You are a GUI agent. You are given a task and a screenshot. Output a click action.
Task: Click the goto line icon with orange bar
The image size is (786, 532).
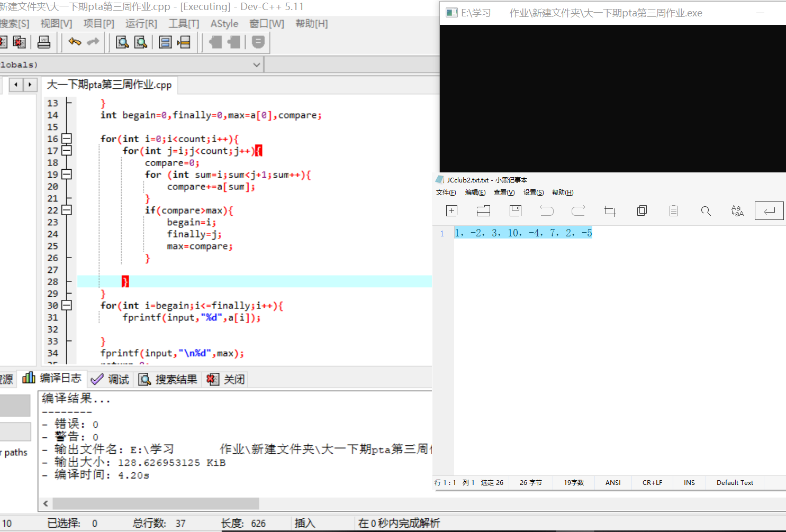pyautogui.click(x=184, y=42)
